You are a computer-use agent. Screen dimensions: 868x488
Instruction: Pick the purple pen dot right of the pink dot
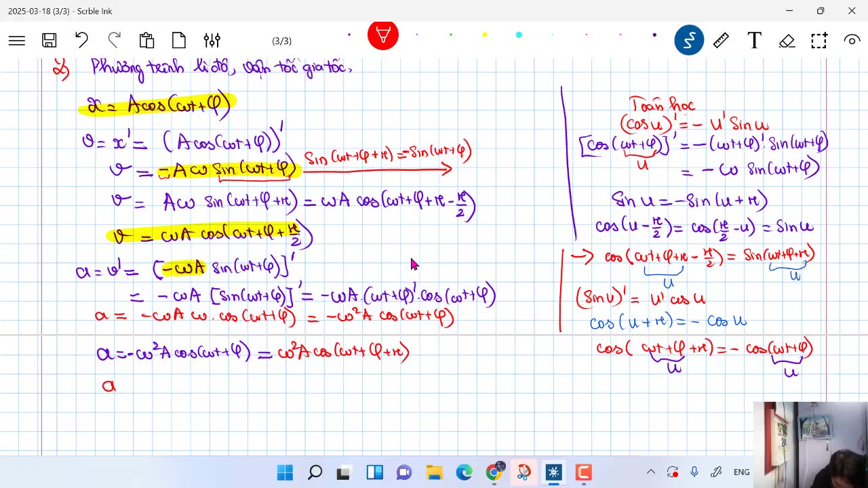[x=654, y=35]
